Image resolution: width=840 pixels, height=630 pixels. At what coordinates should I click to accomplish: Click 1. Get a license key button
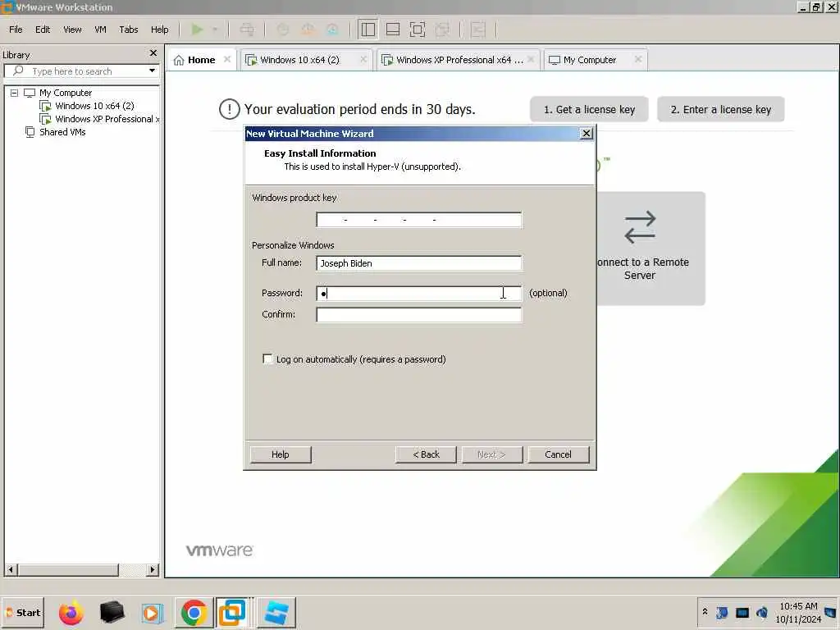point(589,109)
